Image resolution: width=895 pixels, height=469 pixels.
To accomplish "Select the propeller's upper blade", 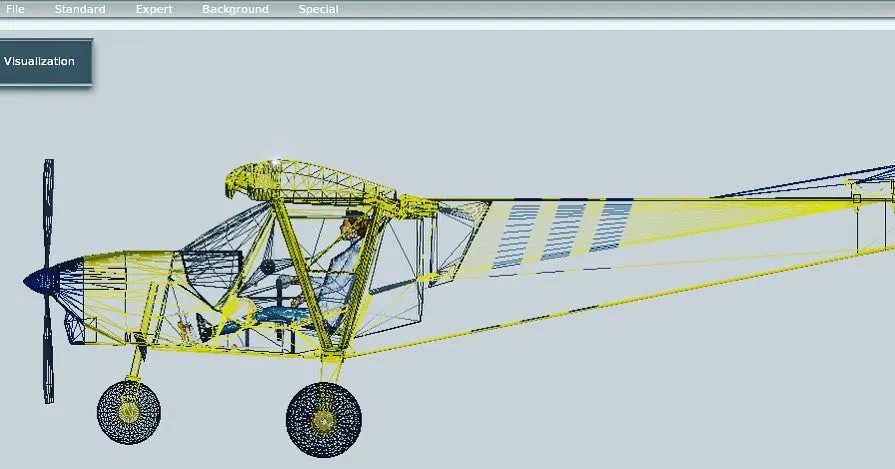I will pyautogui.click(x=48, y=210).
